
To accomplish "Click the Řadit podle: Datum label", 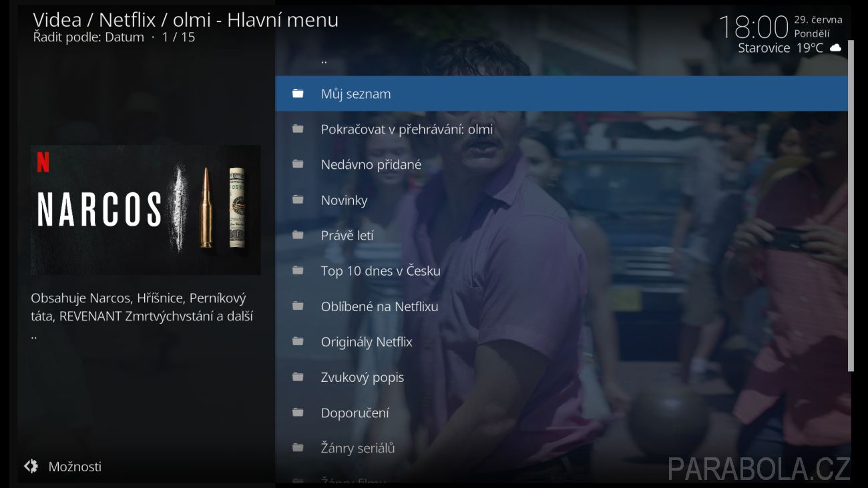I will (89, 37).
